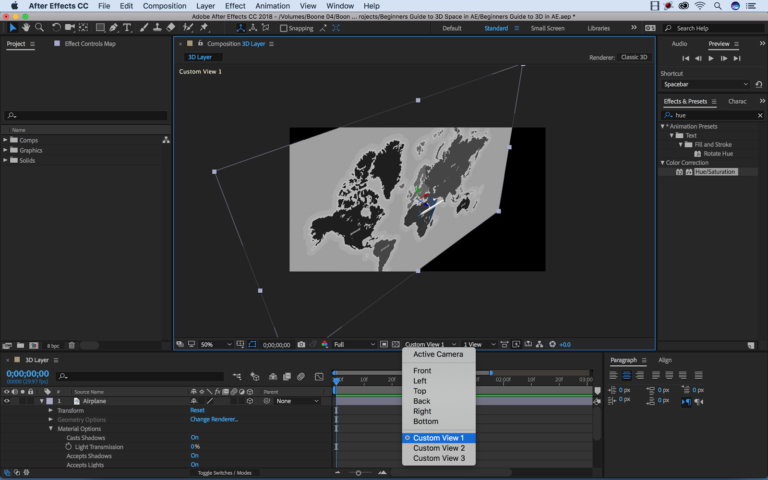This screenshot has height=480, width=768.
Task: Switch to Local Axis mode
Action: tap(240, 28)
